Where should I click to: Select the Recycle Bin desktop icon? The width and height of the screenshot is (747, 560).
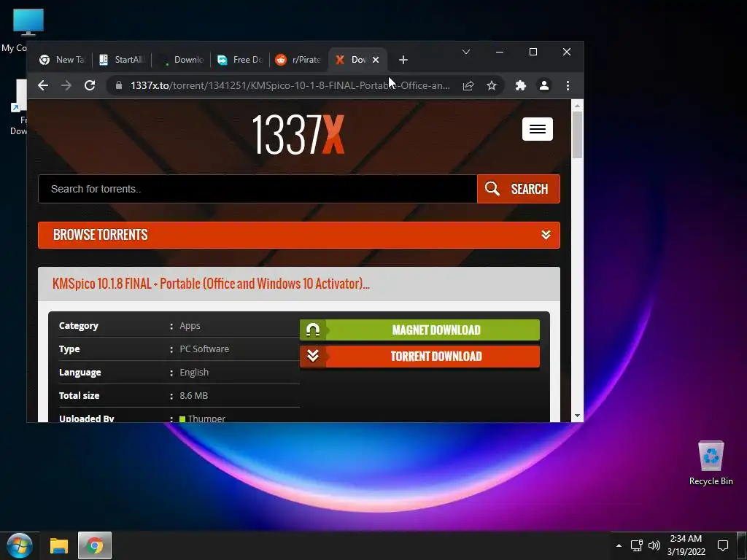click(711, 463)
